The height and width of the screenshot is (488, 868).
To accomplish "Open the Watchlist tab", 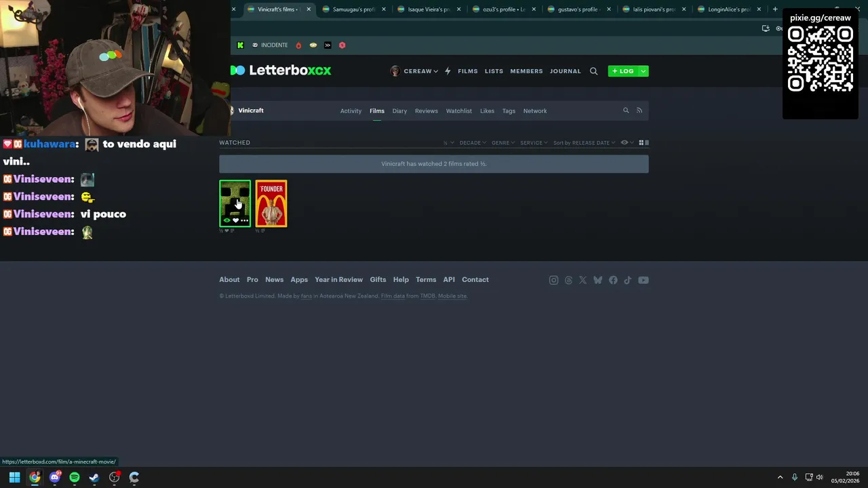I will 459,111.
